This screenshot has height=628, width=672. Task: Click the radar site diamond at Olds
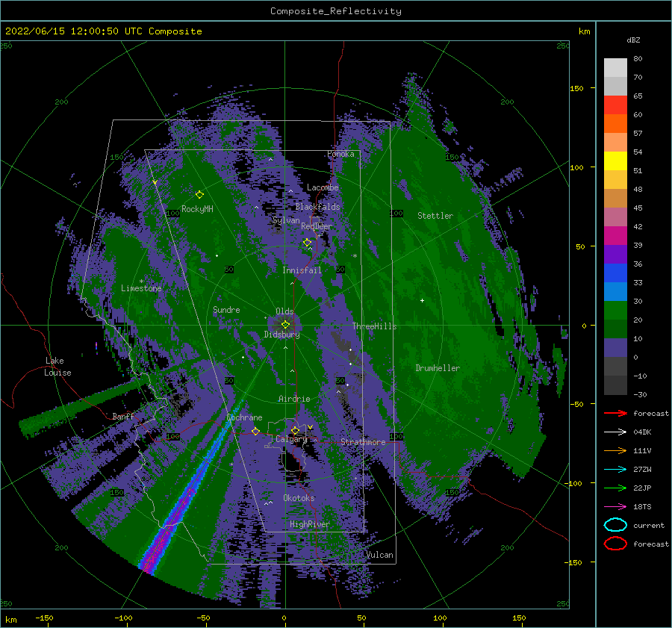pos(285,325)
